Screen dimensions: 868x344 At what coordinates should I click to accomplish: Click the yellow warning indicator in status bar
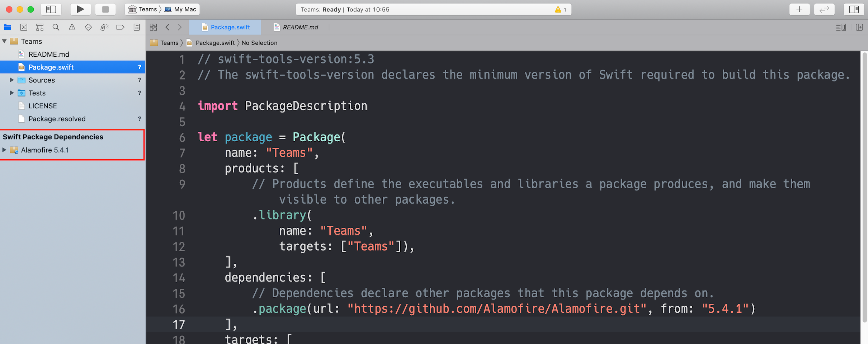click(x=560, y=10)
